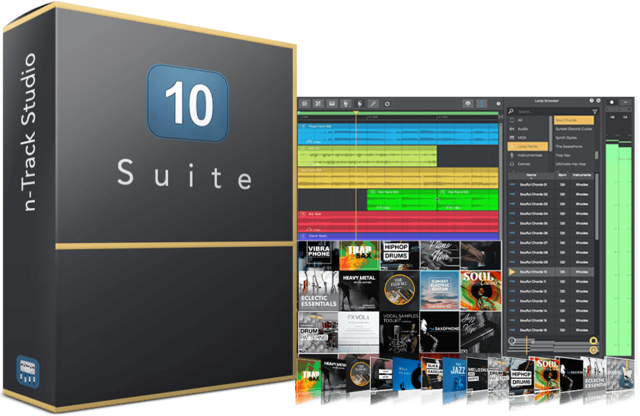Click the green loop region bar above ruler

click(398, 113)
